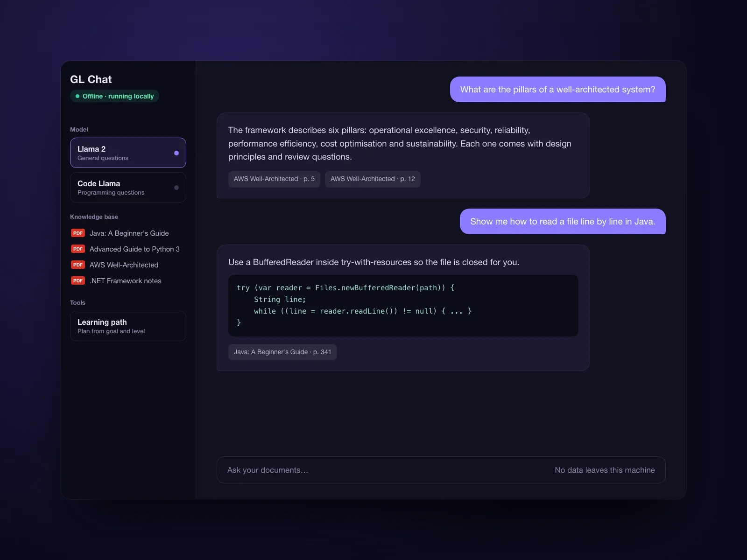This screenshot has height=560, width=747.
Task: Click the green status dot in the Offline badge
Action: pos(78,96)
